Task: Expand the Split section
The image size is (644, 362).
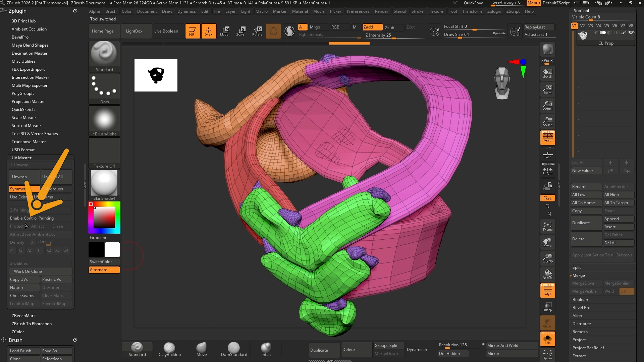Action: (x=576, y=267)
